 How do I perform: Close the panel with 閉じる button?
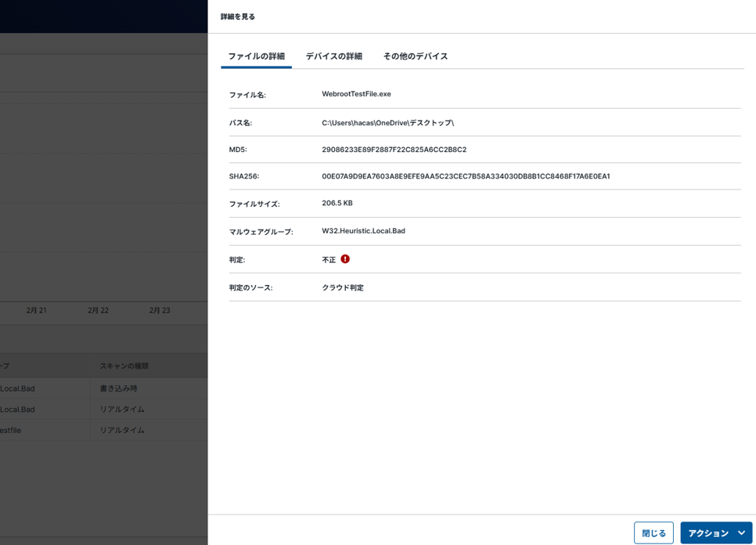[x=653, y=533]
